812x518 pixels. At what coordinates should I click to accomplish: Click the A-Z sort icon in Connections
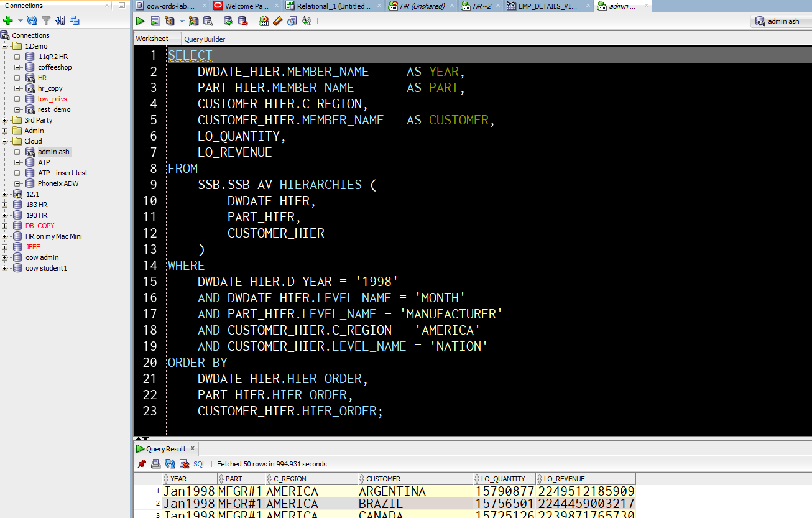pyautogui.click(x=60, y=21)
